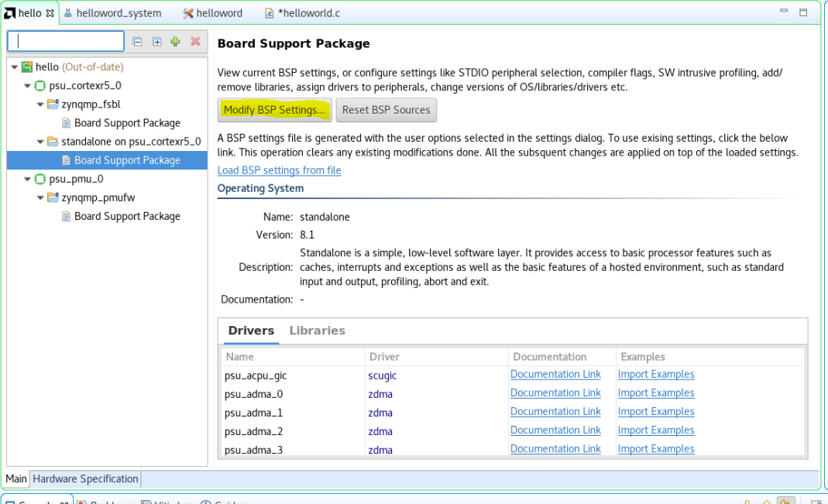Click the Collapse All icon
The width and height of the screenshot is (828, 504).
point(138,42)
